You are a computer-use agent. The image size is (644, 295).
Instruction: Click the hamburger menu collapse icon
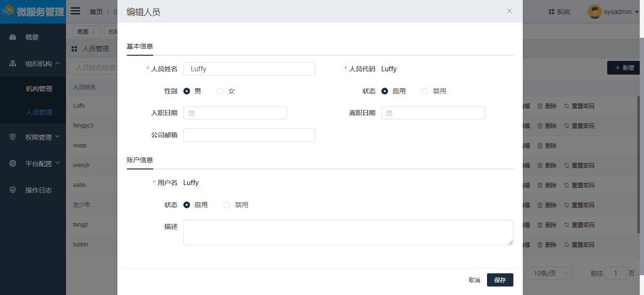(75, 11)
